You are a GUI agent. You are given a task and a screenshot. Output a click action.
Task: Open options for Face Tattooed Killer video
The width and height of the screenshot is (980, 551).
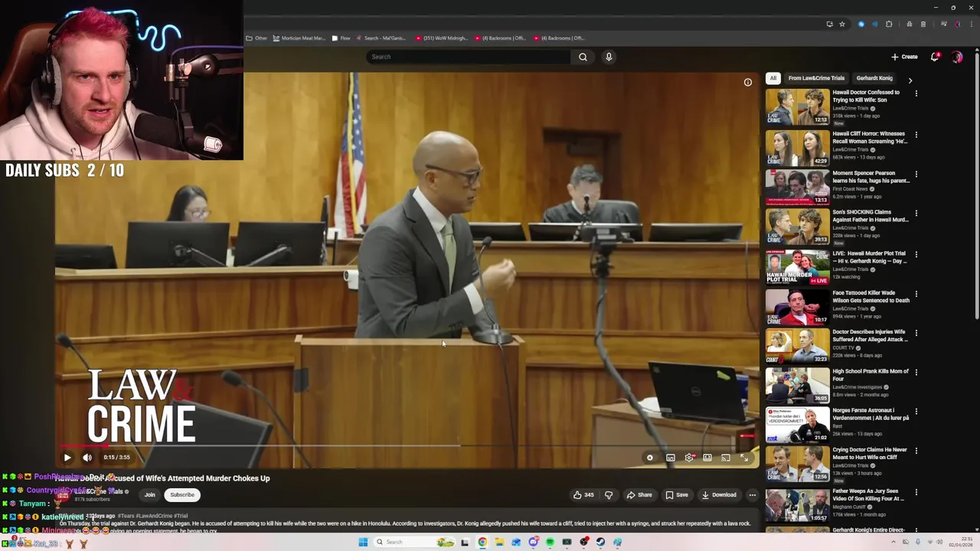(916, 294)
